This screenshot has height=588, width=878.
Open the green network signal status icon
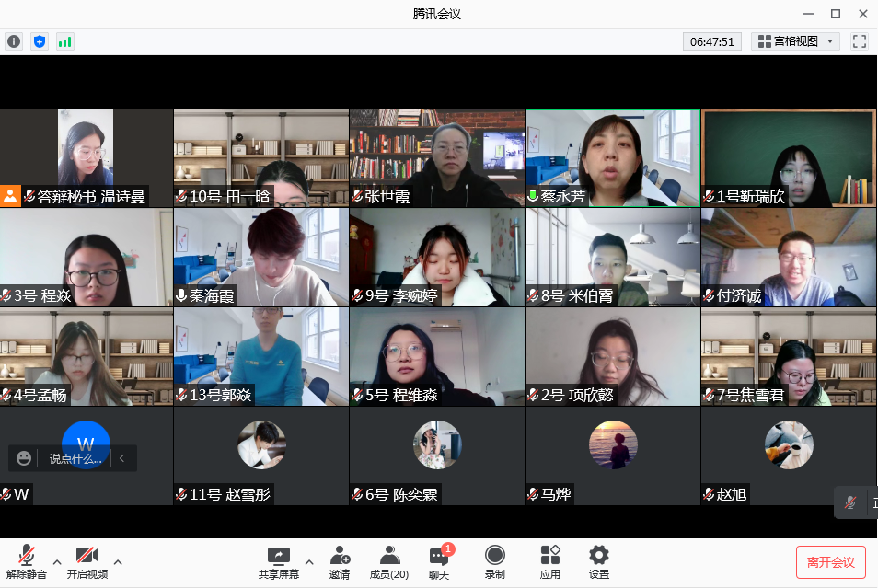coord(64,41)
